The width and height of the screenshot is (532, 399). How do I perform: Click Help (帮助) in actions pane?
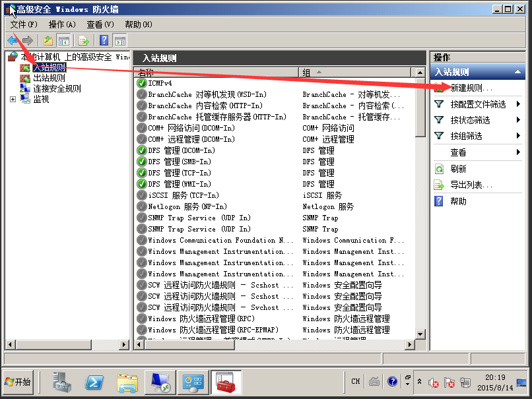pyautogui.click(x=458, y=201)
